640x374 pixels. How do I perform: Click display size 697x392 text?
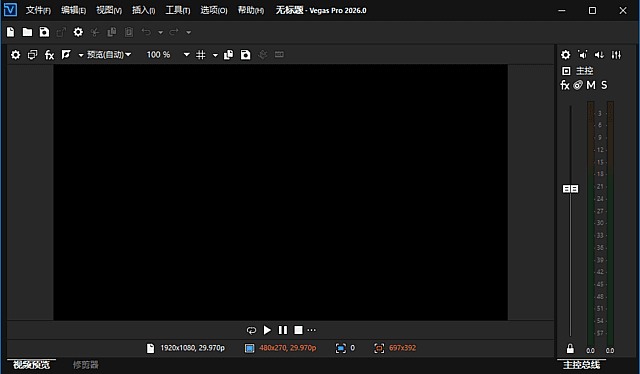402,348
